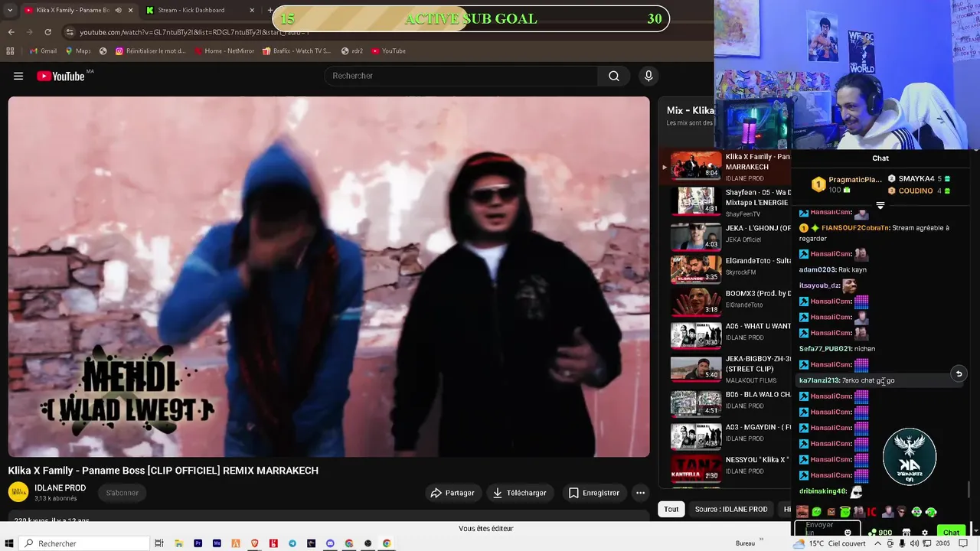The width and height of the screenshot is (980, 551).
Task: Click the Windows Start button
Action: click(x=9, y=543)
